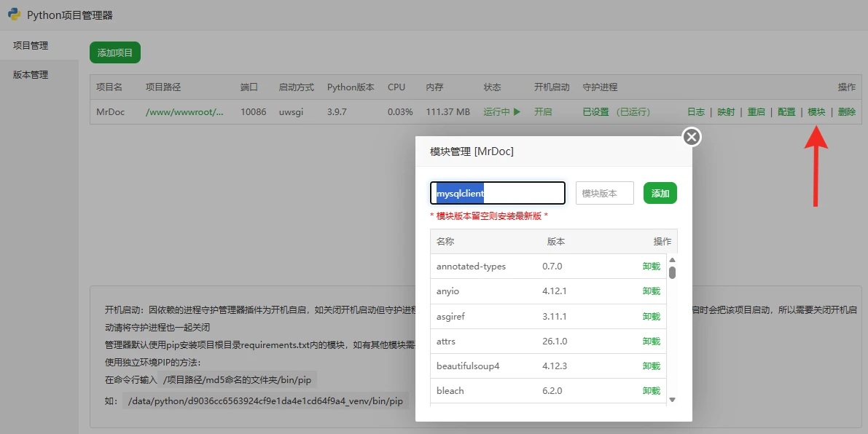
Task: Switch to 版本管理 sidebar tab
Action: pyautogui.click(x=39, y=74)
